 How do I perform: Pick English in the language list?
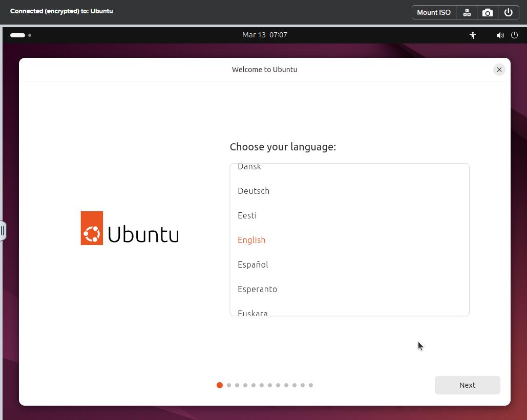tap(349, 240)
